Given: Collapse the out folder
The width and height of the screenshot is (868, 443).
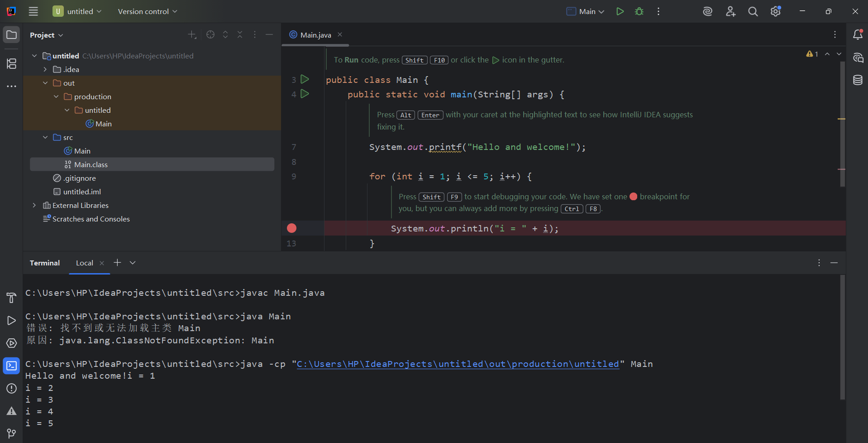Looking at the screenshot, I should [x=45, y=83].
